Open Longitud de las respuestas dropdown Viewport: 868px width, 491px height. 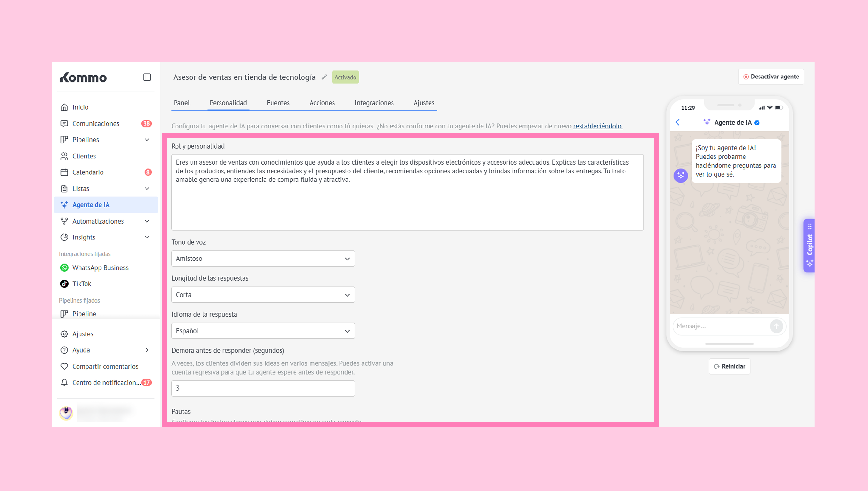(263, 295)
